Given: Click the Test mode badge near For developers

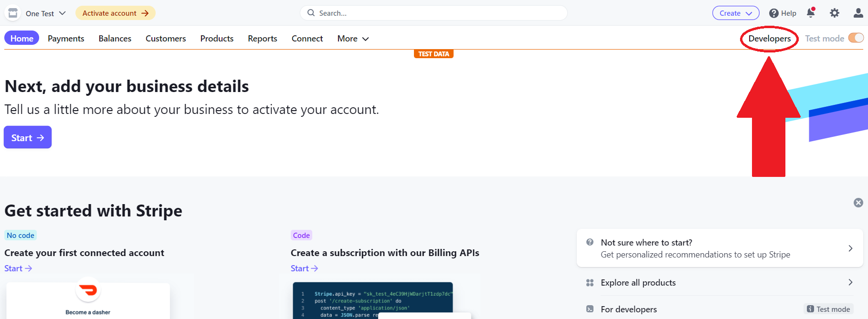Looking at the screenshot, I should 828,309.
